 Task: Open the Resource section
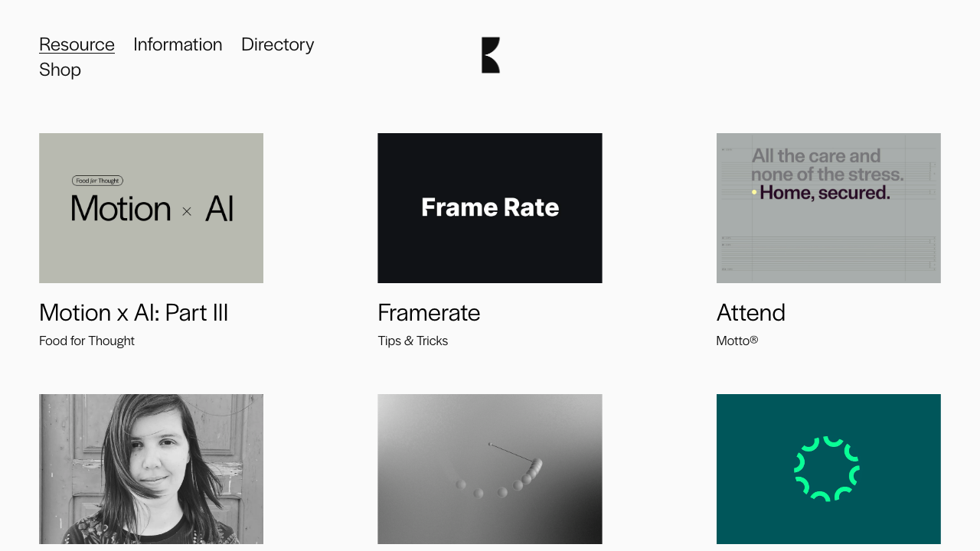(77, 44)
